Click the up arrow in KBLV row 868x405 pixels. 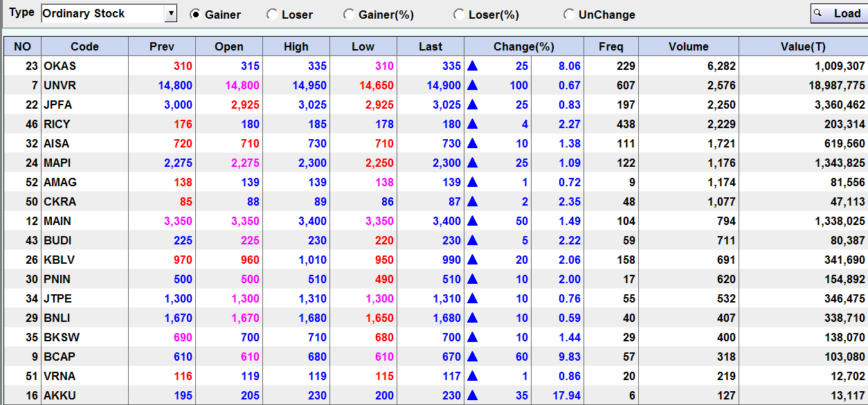(x=473, y=260)
